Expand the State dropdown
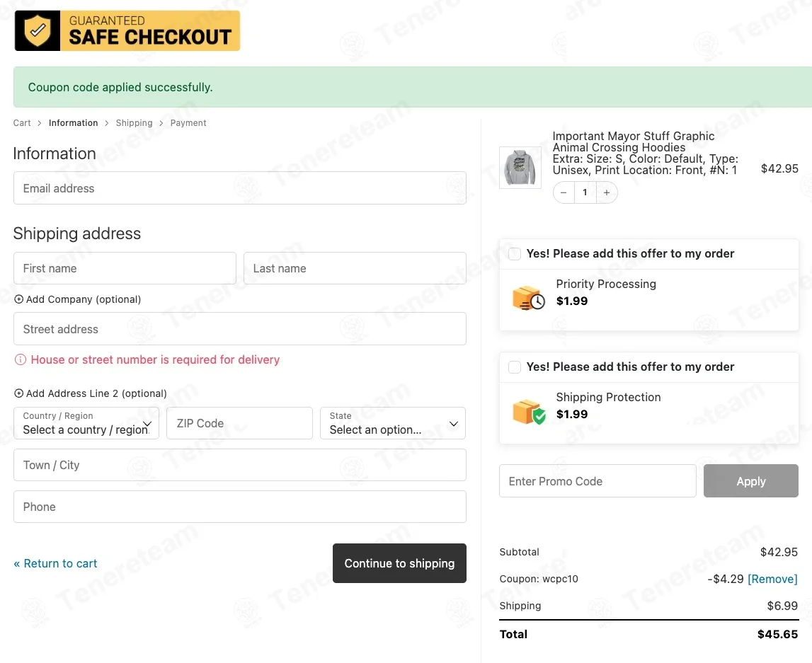 click(393, 423)
